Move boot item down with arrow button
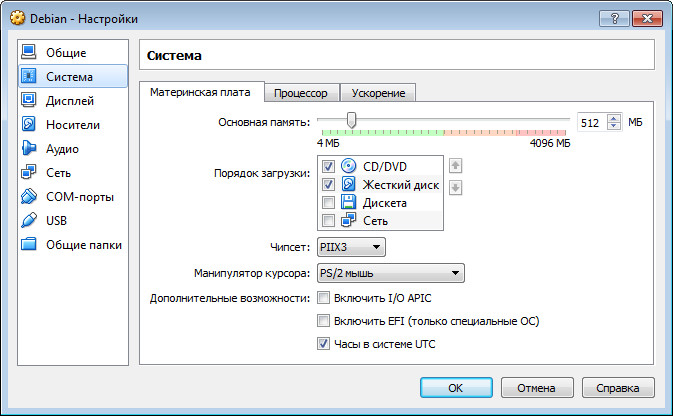This screenshot has width=673, height=416. tap(455, 187)
